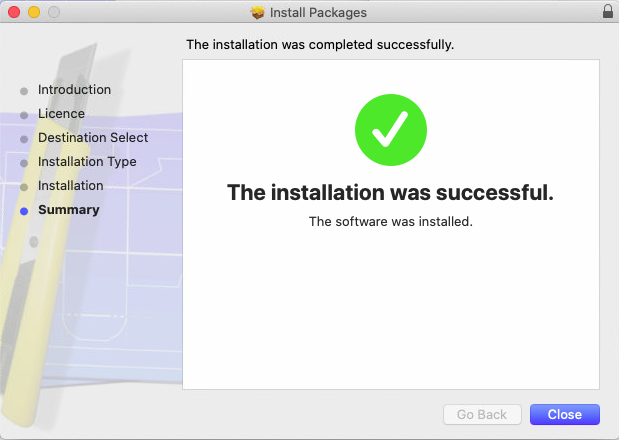
Task: Open the Destination Select step
Action: tap(93, 138)
